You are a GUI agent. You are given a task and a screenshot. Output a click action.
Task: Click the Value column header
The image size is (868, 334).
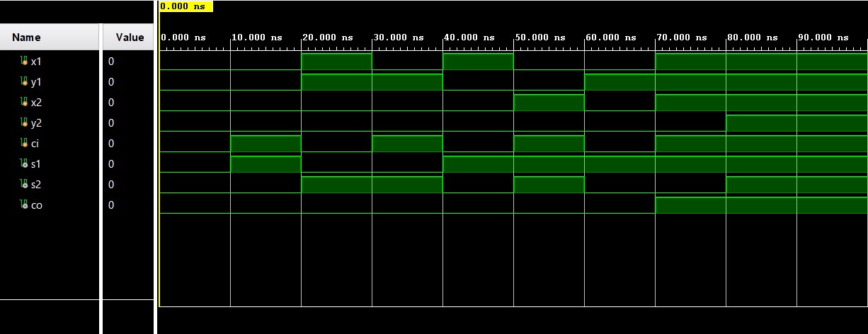[130, 38]
